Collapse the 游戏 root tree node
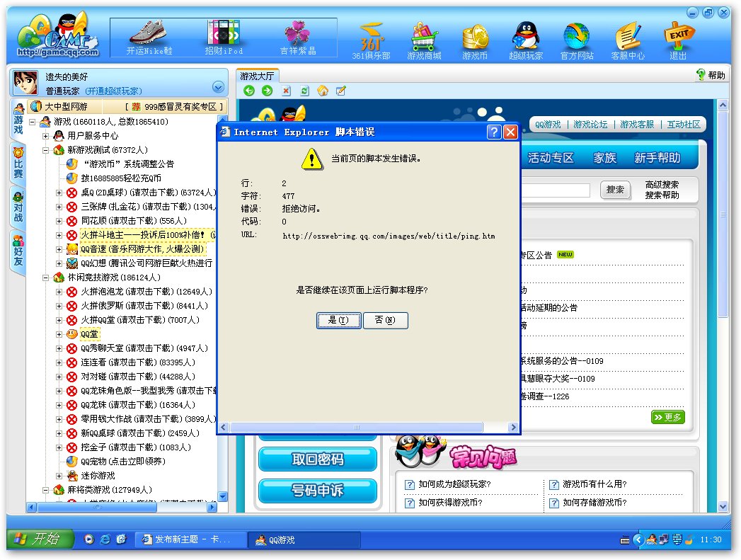The width and height of the screenshot is (741, 560). 32,122
